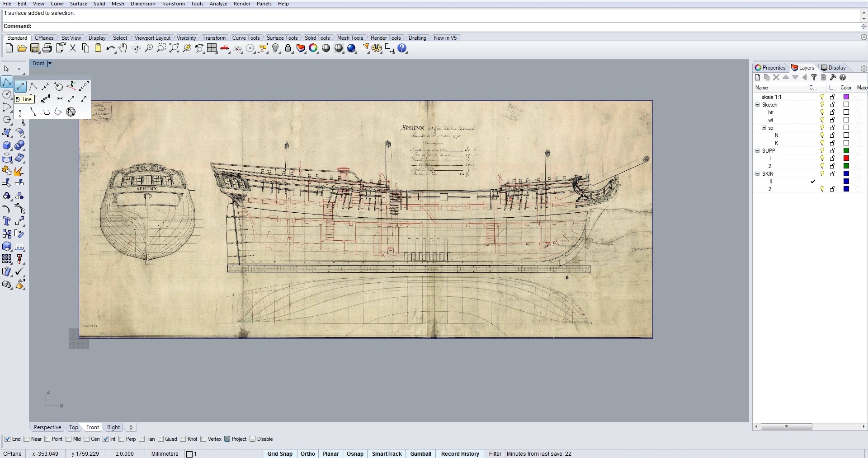Collapse the Sketch layer tree
868x458 pixels.
coord(758,105)
